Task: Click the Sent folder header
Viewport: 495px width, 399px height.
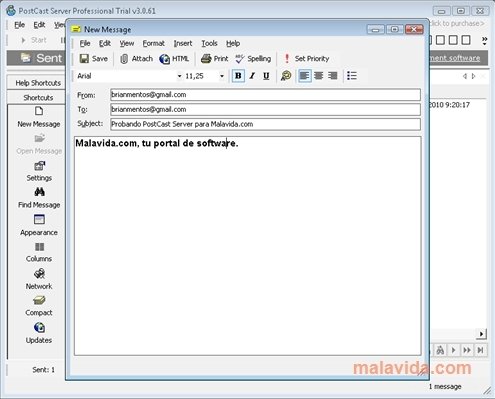Action: tap(42, 58)
